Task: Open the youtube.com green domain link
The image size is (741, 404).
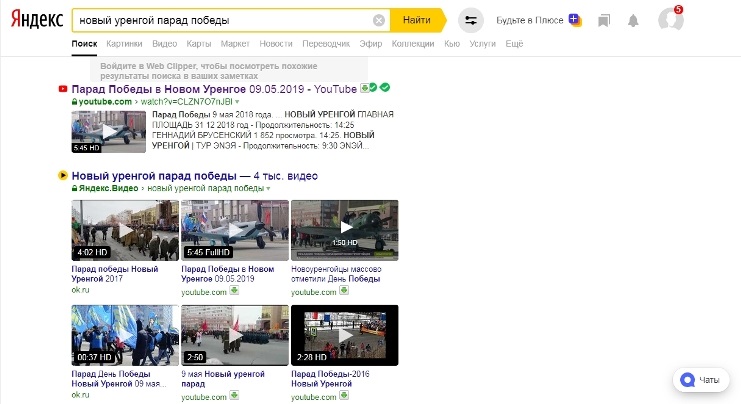Action: click(105, 102)
